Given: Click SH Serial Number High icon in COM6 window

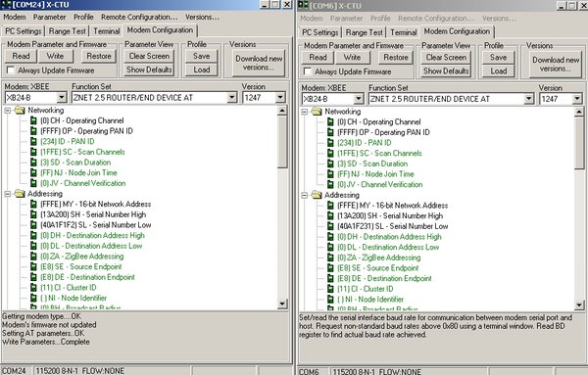Looking at the screenshot, I should pos(331,216).
